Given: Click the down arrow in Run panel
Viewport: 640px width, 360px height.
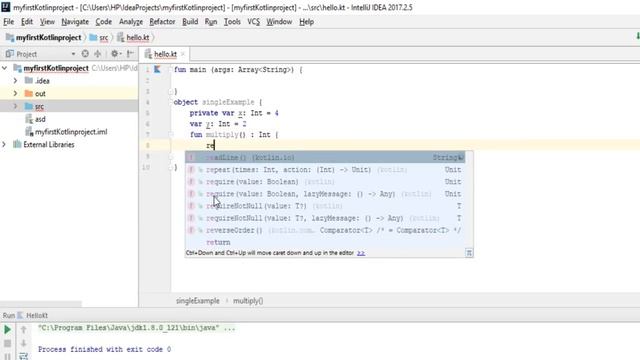Looking at the screenshot, I should (x=23, y=343).
